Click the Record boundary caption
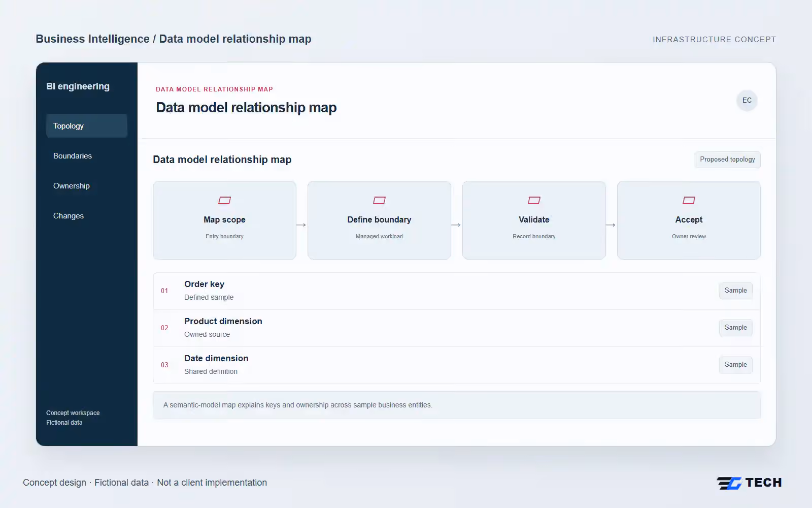Screen dimensions: 812x508 pos(534,236)
